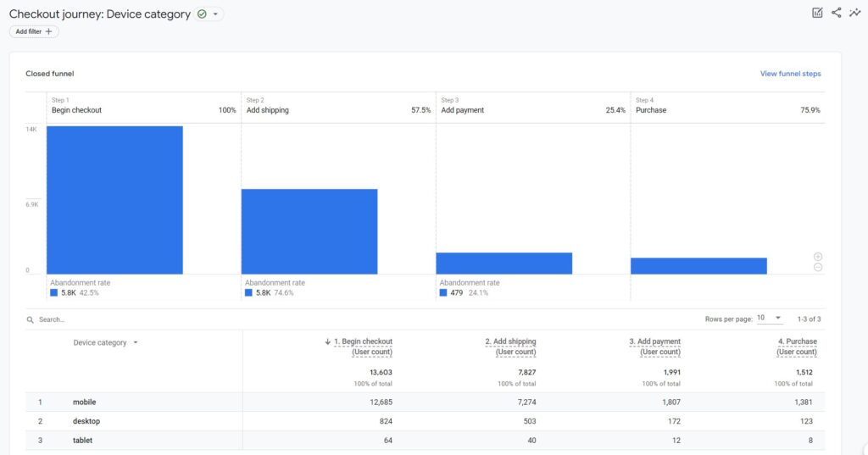This screenshot has height=455, width=868.
Task: Open the Insights sparkline icon
Action: pyautogui.click(x=855, y=13)
